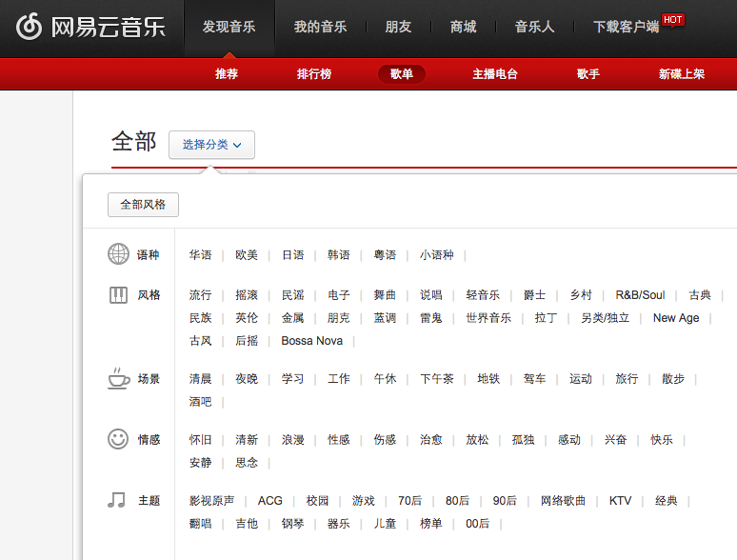
Task: Choose the 华语 language category
Action: point(201,255)
